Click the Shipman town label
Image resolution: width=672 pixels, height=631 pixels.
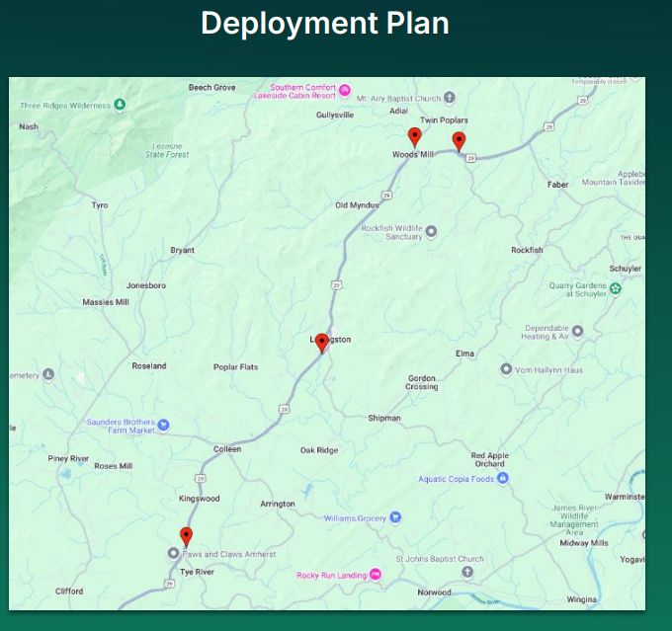384,418
